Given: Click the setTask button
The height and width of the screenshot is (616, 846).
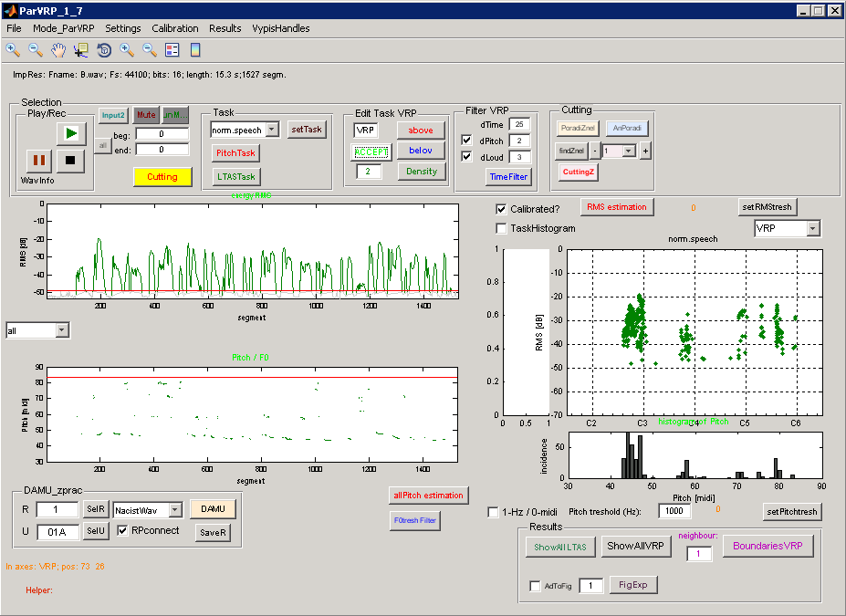Looking at the screenshot, I should [x=307, y=130].
